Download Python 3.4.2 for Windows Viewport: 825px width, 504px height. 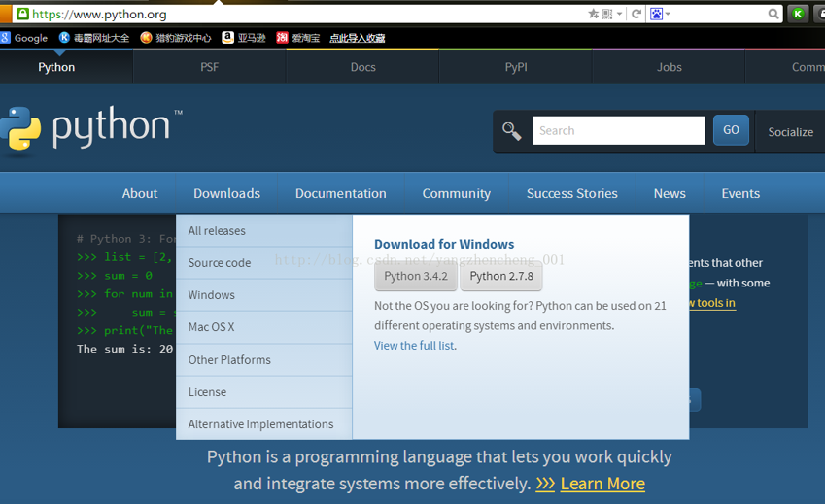coord(416,277)
